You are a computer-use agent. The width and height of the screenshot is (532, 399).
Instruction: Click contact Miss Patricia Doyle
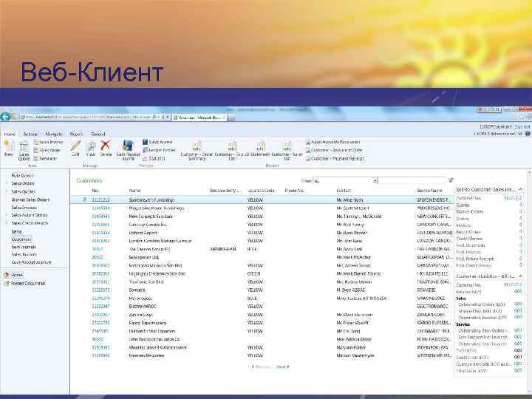click(354, 339)
